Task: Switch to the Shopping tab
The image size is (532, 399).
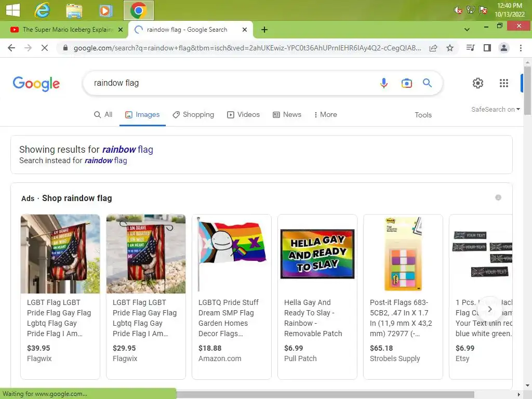Action: pyautogui.click(x=193, y=115)
